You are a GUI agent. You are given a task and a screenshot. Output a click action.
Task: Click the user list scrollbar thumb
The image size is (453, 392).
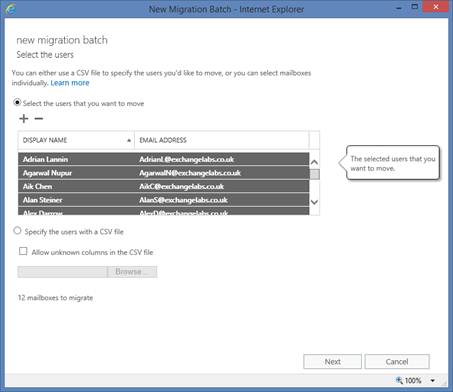pos(314,174)
